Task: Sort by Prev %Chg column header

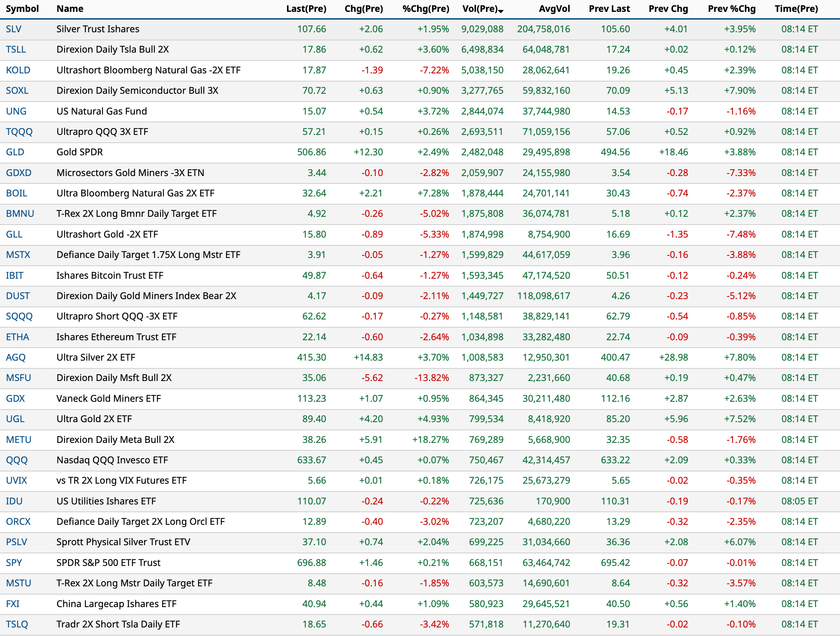Action: [x=731, y=9]
